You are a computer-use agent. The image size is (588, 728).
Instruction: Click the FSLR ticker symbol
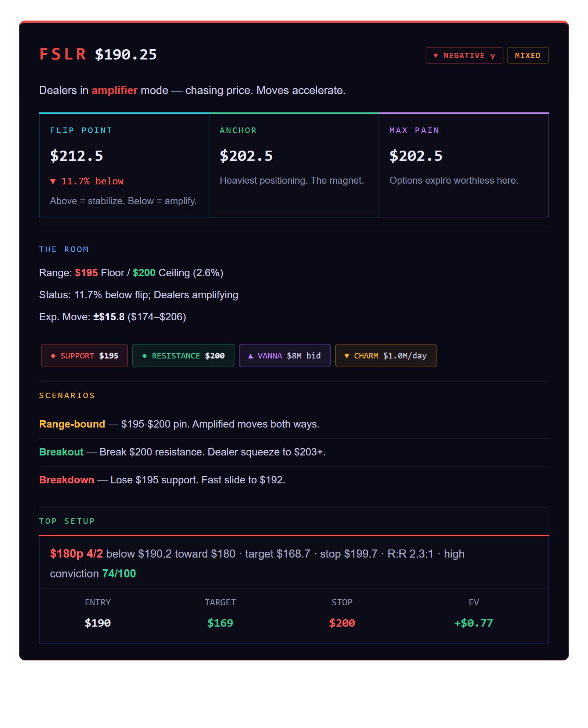pyautogui.click(x=63, y=54)
